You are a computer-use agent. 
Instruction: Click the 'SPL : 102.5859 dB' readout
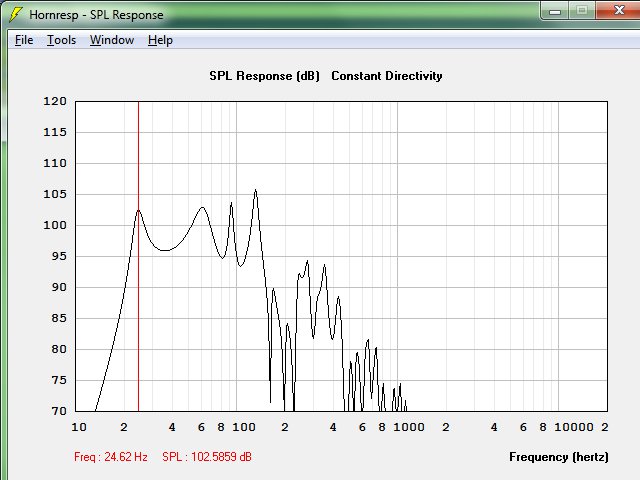pos(207,456)
